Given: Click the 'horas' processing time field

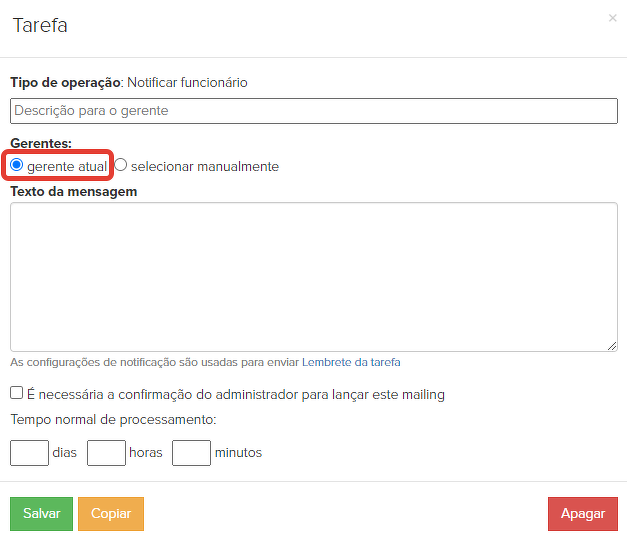Looking at the screenshot, I should [106, 452].
